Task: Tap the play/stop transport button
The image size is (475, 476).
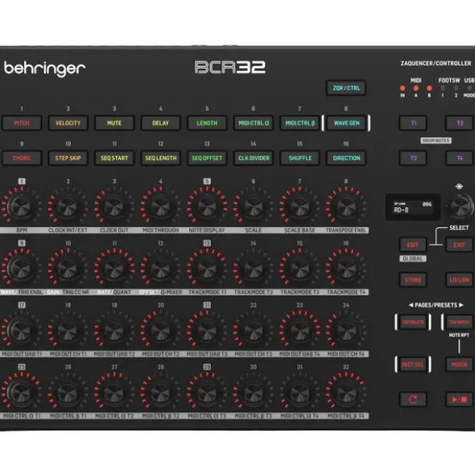Action: click(459, 399)
